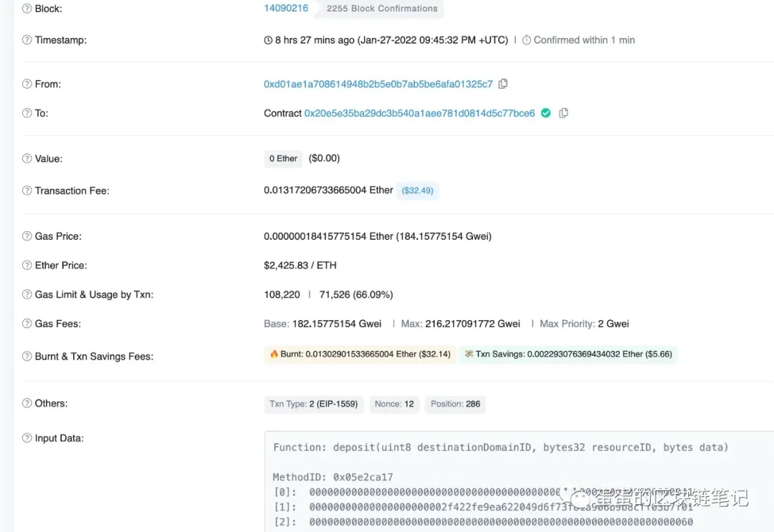Open block number 14090216

pos(287,8)
